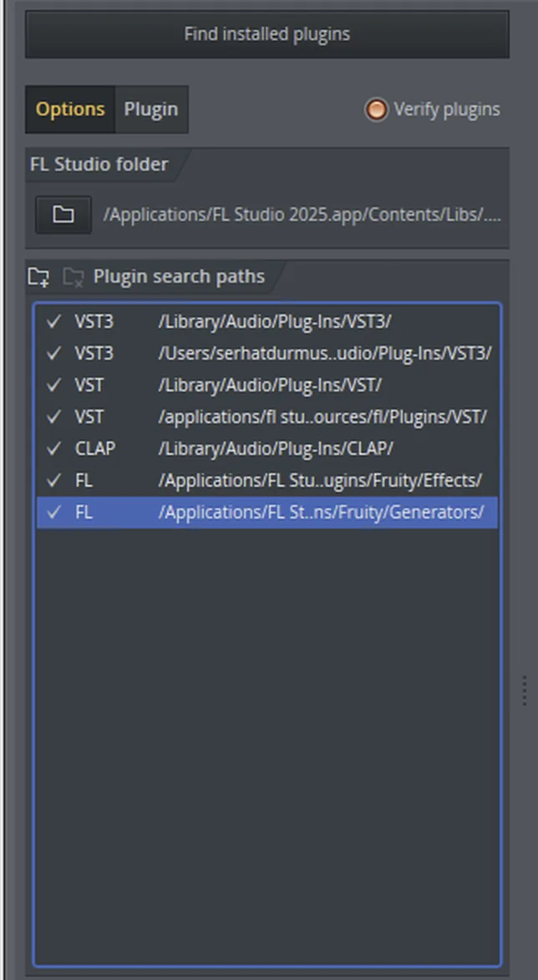Uncheck the Fruity/Effects path
This screenshot has height=980, width=538.
[x=54, y=480]
